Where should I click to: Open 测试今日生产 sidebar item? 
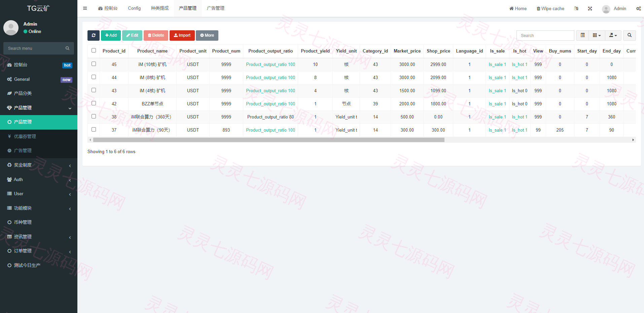tap(27, 266)
